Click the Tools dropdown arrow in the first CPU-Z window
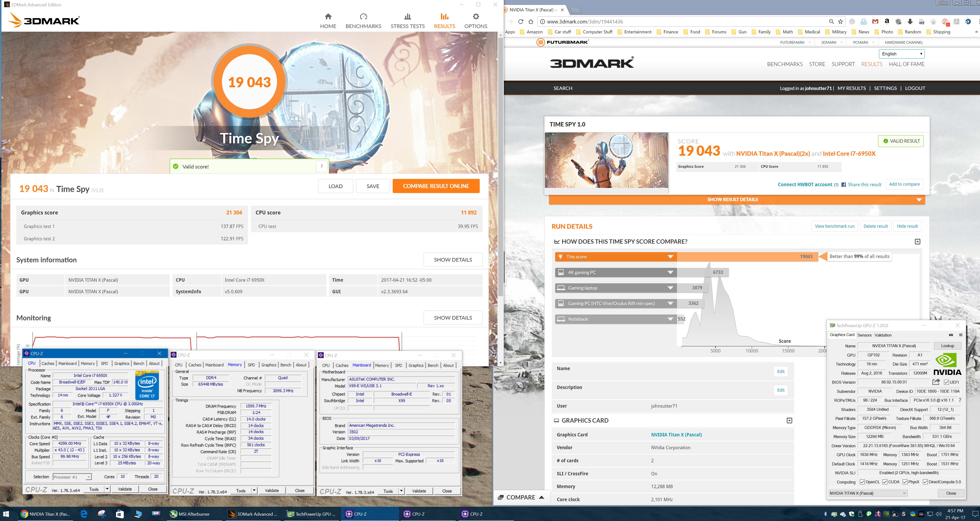The height and width of the screenshot is (521, 980). [x=107, y=489]
